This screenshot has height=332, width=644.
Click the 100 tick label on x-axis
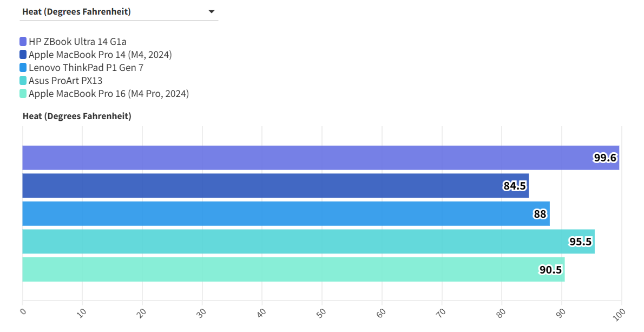[620, 313]
